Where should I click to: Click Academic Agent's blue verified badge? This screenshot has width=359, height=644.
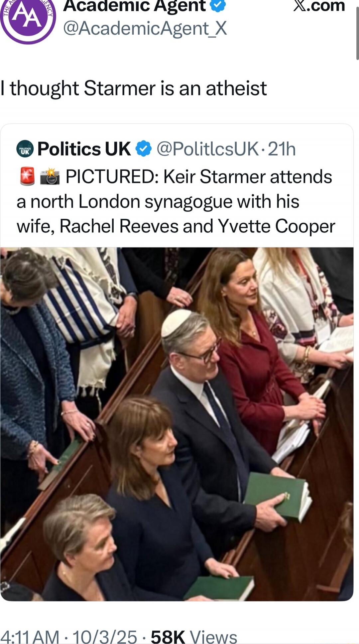point(218,5)
